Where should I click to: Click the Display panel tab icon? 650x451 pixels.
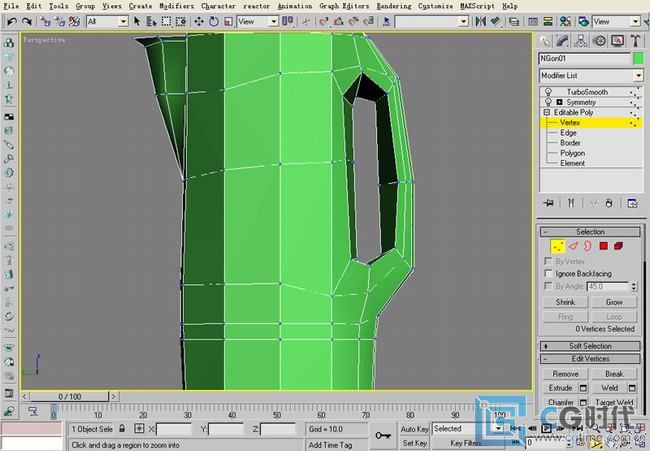[617, 41]
